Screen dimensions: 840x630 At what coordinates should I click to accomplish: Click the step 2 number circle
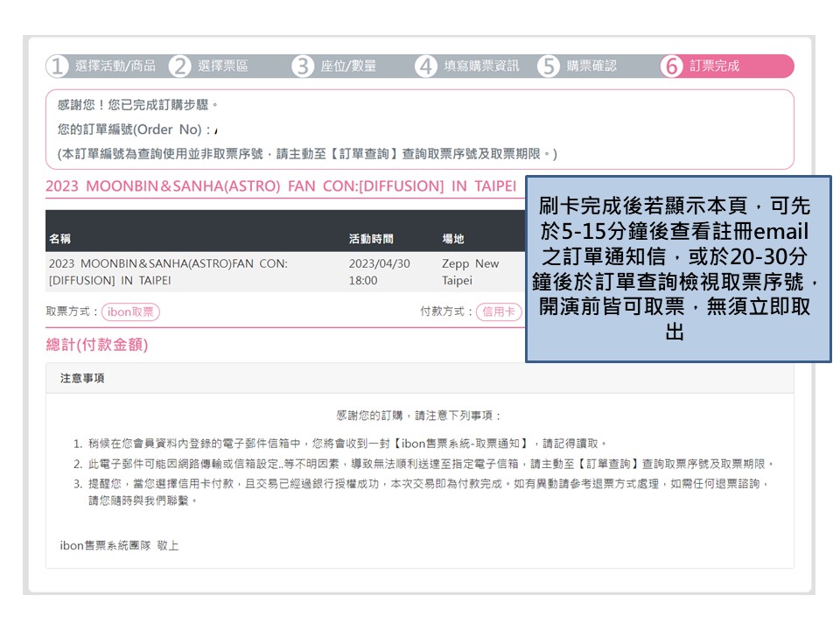click(180, 66)
